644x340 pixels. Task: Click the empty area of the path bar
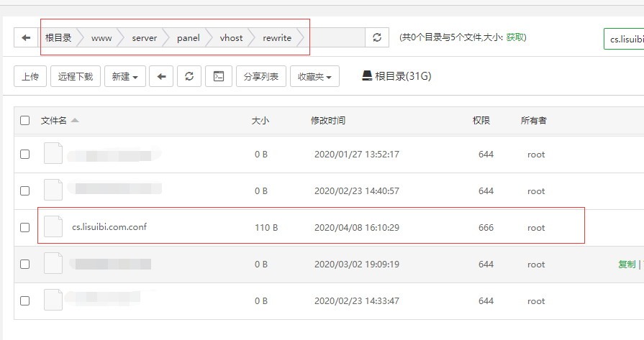(x=335, y=37)
